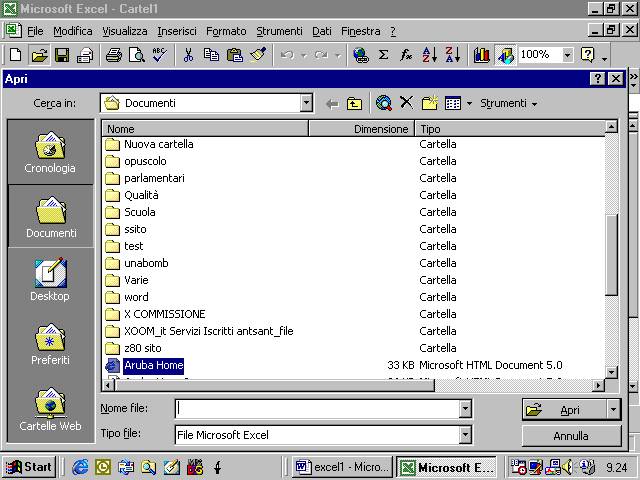
Task: Open the File menu
Action: click(x=35, y=31)
